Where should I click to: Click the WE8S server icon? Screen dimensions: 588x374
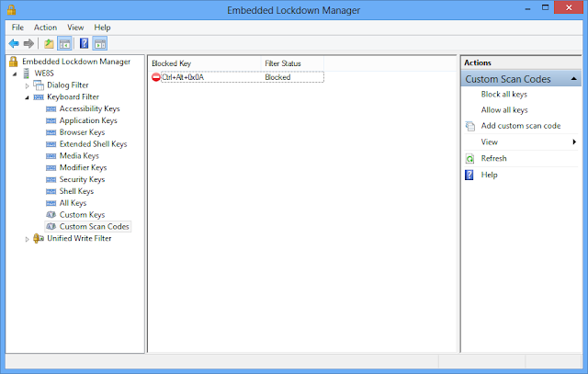tap(27, 74)
